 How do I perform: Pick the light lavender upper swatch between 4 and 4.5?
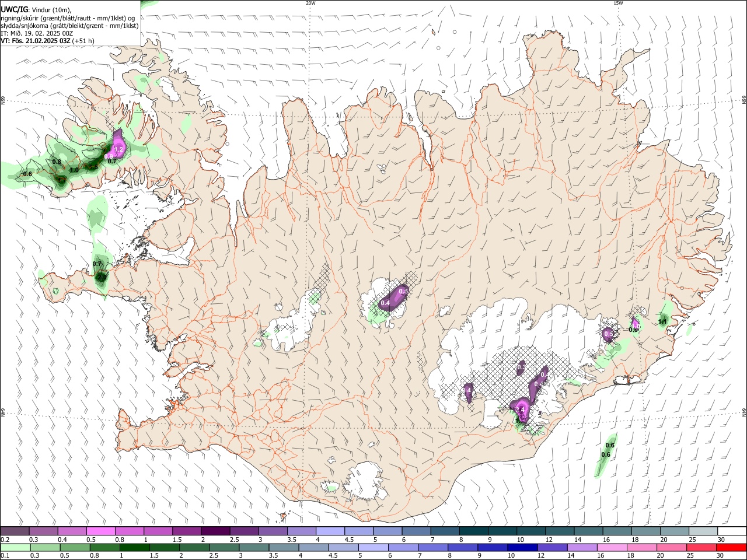[330, 531]
